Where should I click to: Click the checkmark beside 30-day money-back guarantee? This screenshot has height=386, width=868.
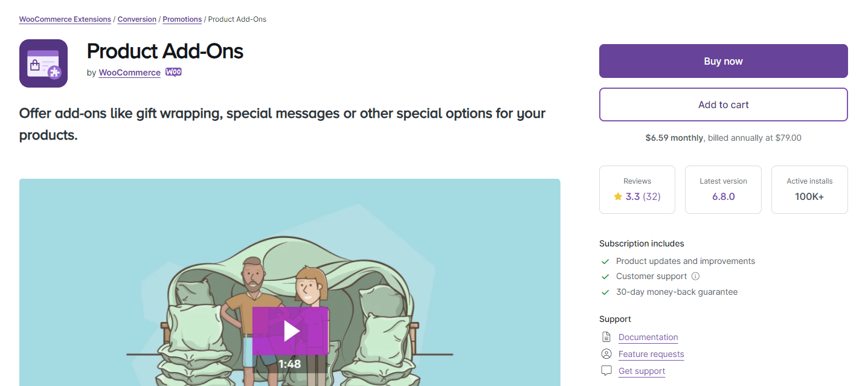[x=605, y=292]
